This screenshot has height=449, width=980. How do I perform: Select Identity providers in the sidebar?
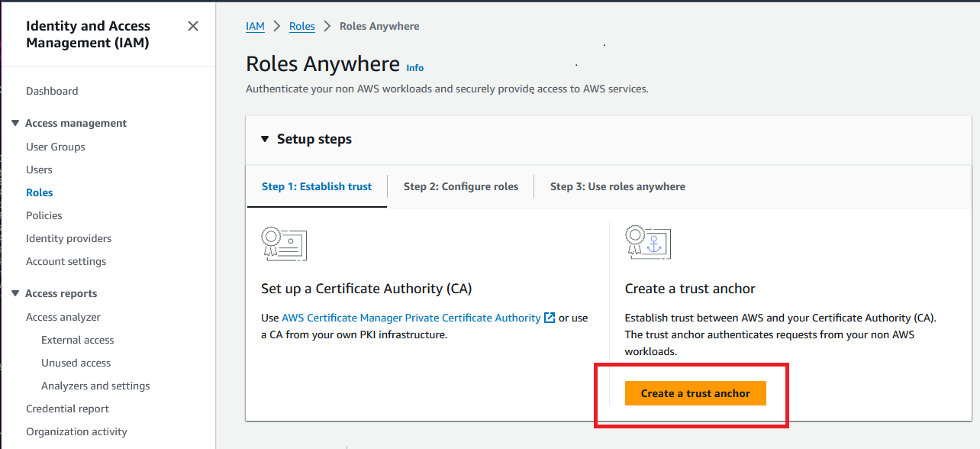click(x=69, y=238)
